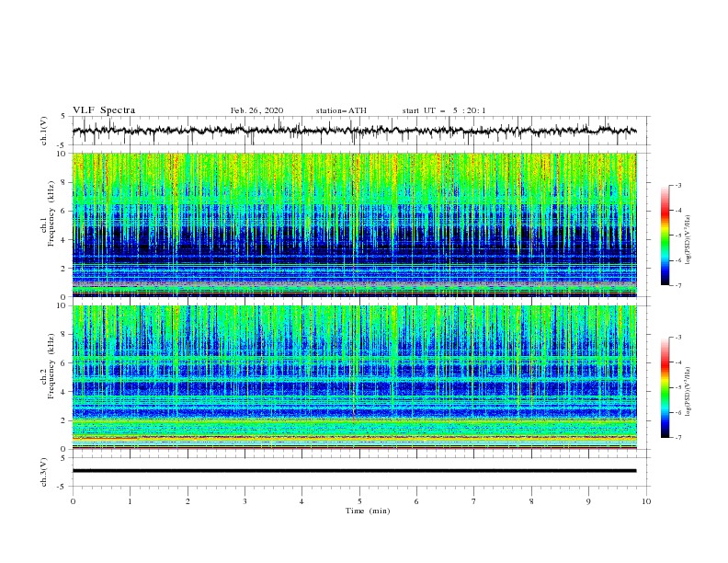Viewport: 728px width, 563px height.
Task: Click the time axis tick label "3"
Action: coord(245,501)
